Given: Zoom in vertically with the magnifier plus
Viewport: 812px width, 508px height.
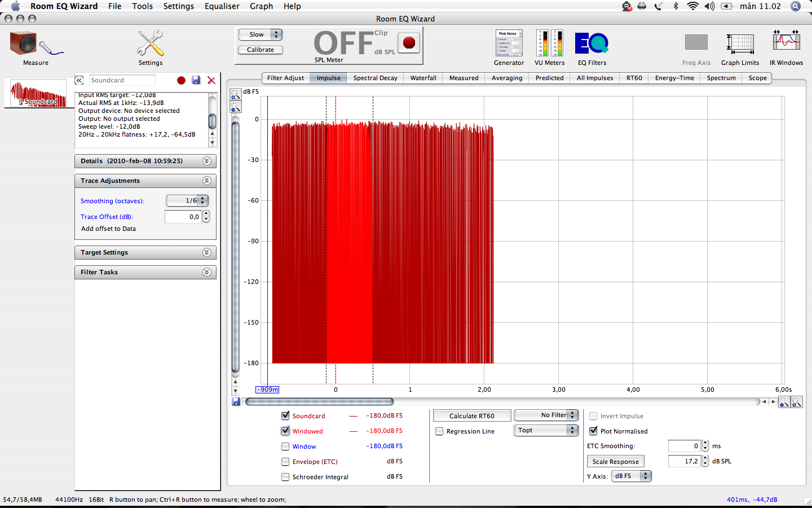Looking at the screenshot, I should tap(236, 95).
